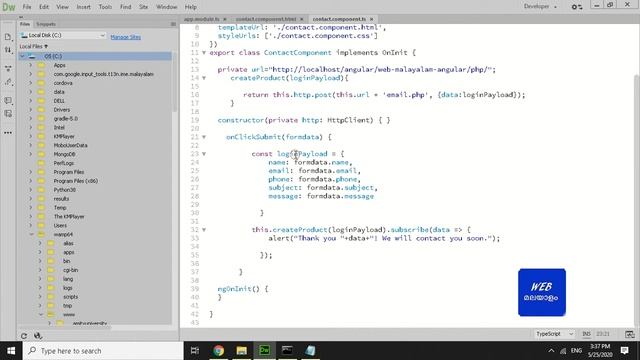This screenshot has height=360, width=640.
Task: Click the File Management arrows icon
Action: [8, 50]
